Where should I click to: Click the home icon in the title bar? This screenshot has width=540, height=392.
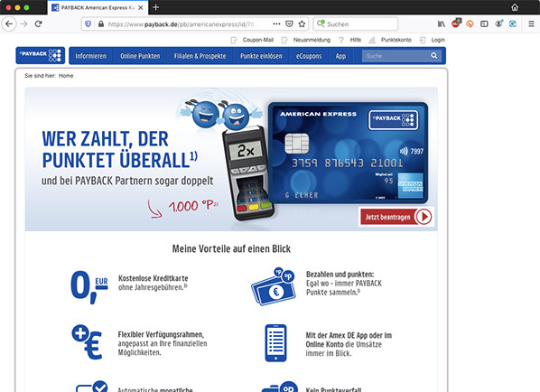point(515,7)
